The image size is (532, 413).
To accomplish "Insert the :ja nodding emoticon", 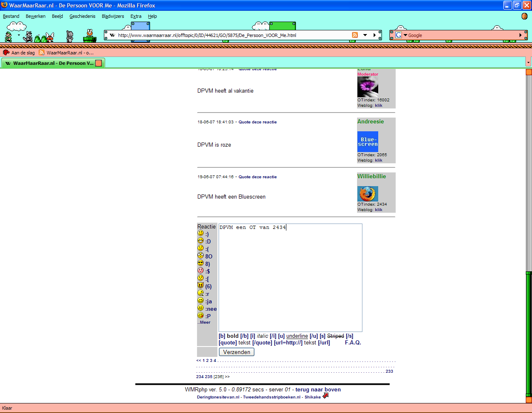I will [201, 301].
